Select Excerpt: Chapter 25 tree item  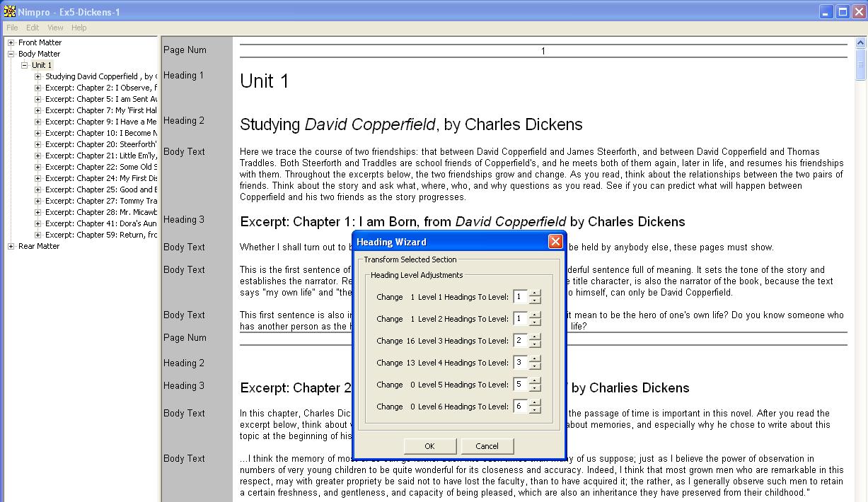[101, 189]
